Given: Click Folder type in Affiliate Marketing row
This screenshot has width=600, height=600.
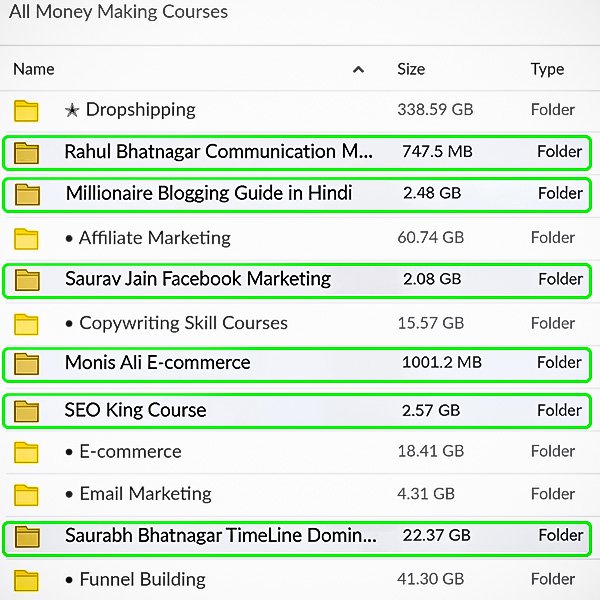Looking at the screenshot, I should pos(553,238).
